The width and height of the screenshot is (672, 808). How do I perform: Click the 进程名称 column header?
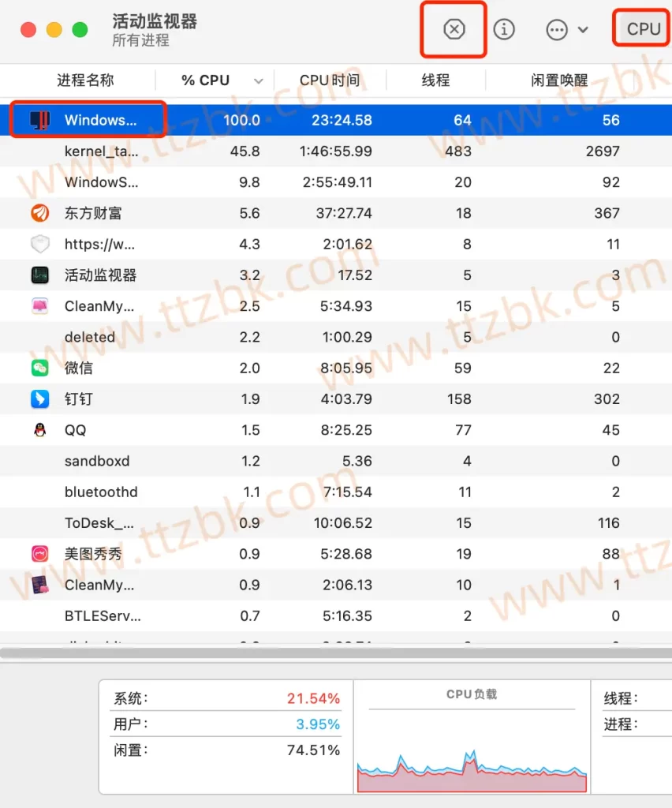tap(87, 80)
